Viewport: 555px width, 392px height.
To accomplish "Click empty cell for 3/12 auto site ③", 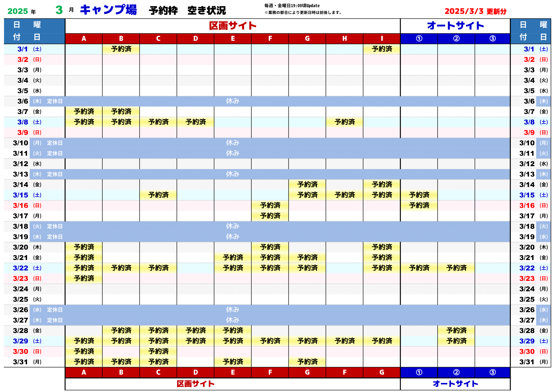I will 492,164.
